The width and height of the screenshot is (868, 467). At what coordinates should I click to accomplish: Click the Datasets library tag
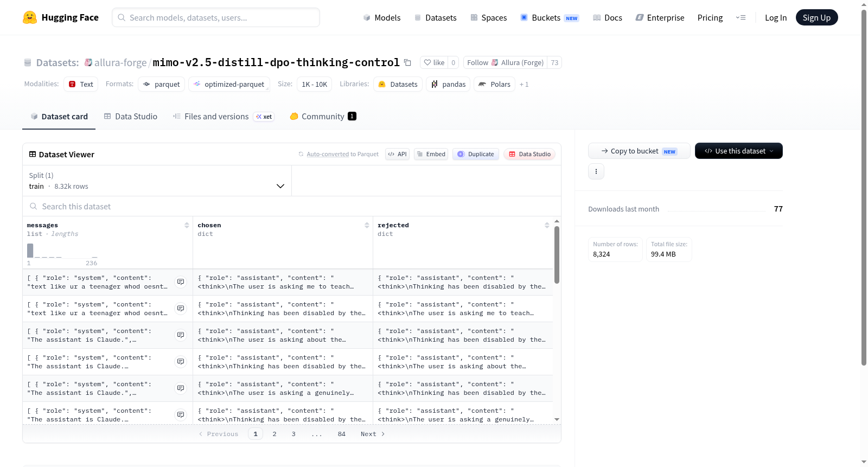point(398,84)
